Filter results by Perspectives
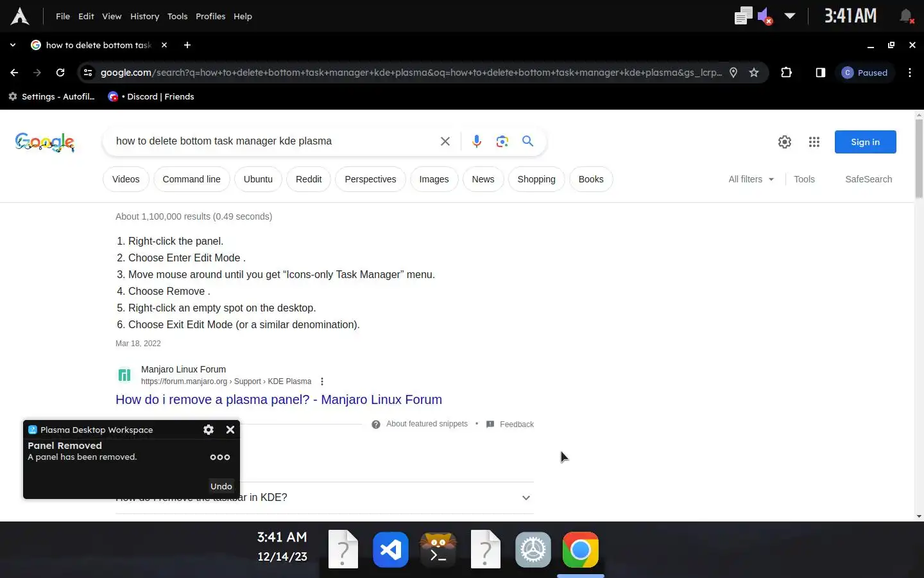This screenshot has width=924, height=578. (x=370, y=179)
